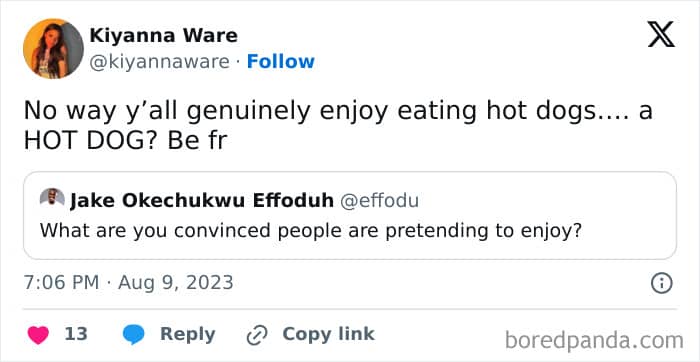Click the @effodu handle

(x=379, y=201)
